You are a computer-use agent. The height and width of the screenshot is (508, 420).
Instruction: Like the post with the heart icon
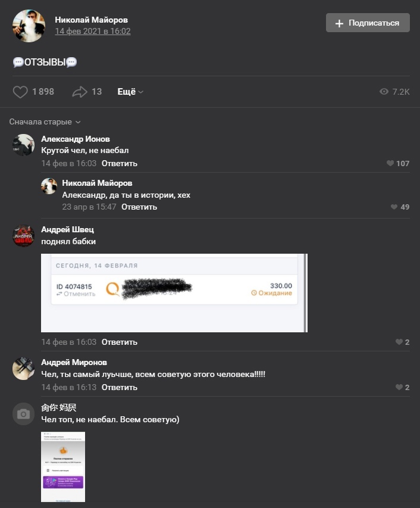tap(20, 92)
